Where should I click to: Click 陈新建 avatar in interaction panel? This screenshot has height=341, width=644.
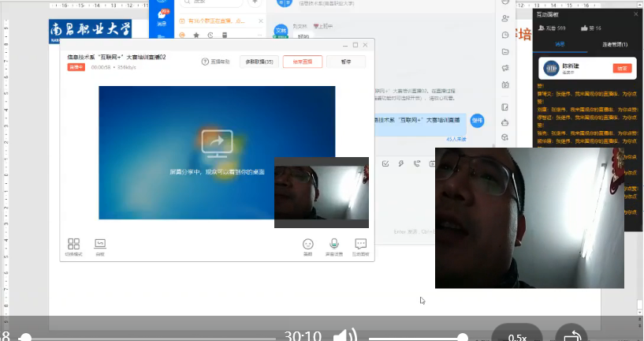pyautogui.click(x=551, y=69)
